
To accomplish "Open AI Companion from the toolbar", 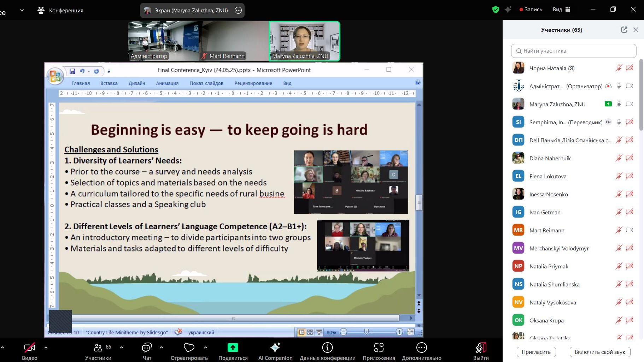I will pyautogui.click(x=275, y=348).
